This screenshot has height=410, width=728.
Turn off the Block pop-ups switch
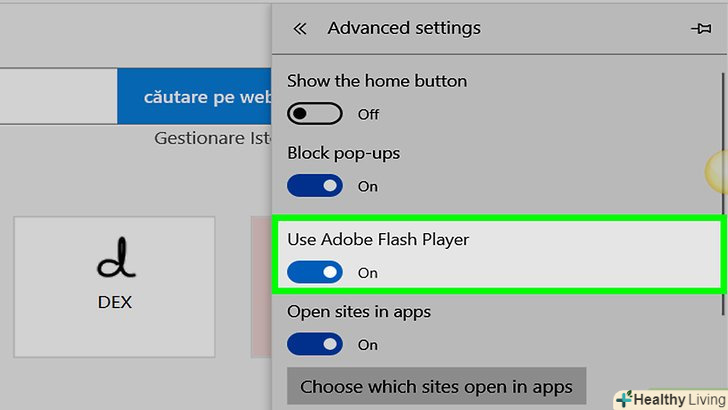(314, 186)
